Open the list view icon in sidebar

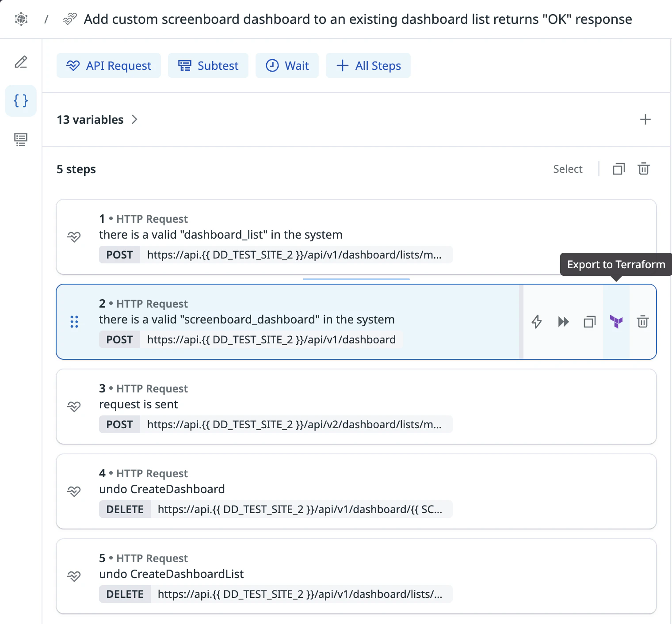(21, 140)
